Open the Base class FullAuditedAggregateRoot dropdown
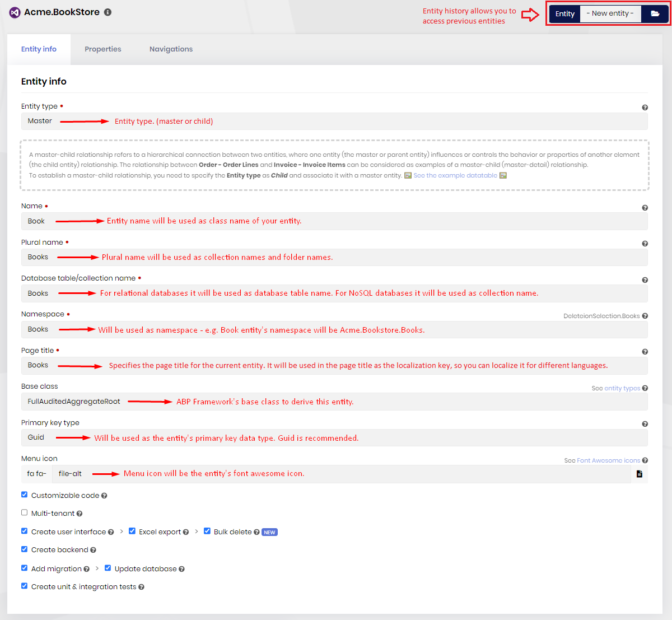 [334, 402]
